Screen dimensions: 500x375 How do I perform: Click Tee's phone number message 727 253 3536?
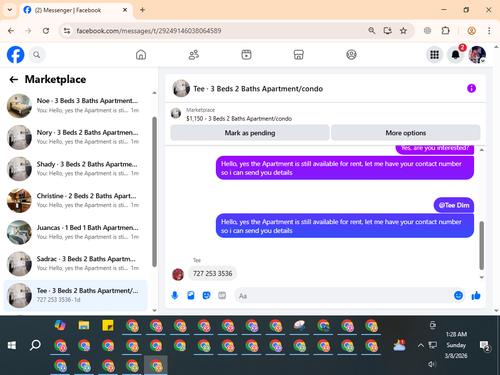pyautogui.click(x=212, y=273)
